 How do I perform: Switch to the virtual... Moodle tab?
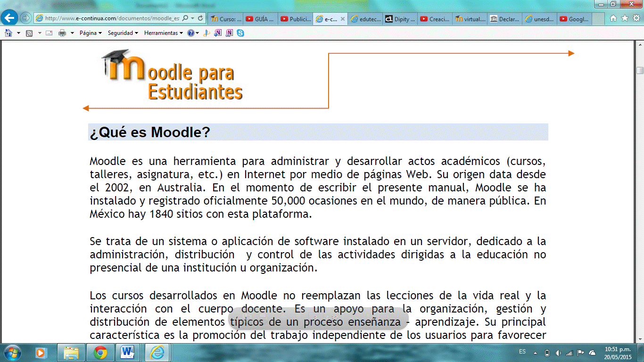click(x=470, y=19)
